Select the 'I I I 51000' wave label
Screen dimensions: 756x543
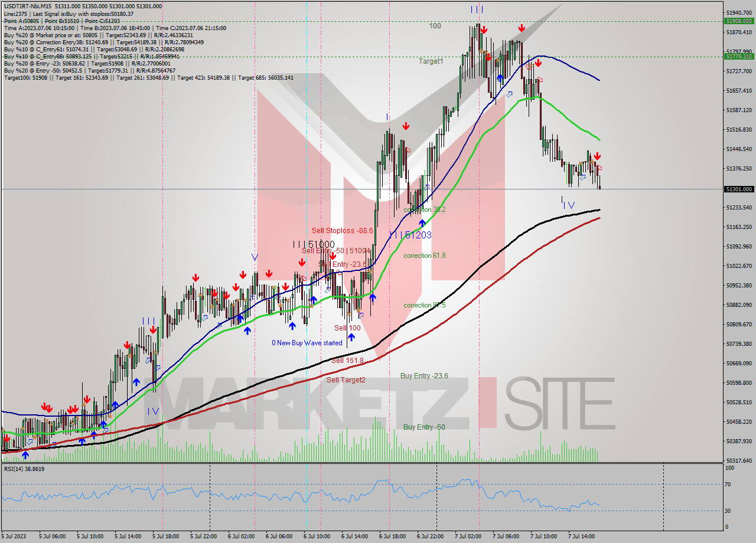pyautogui.click(x=314, y=244)
